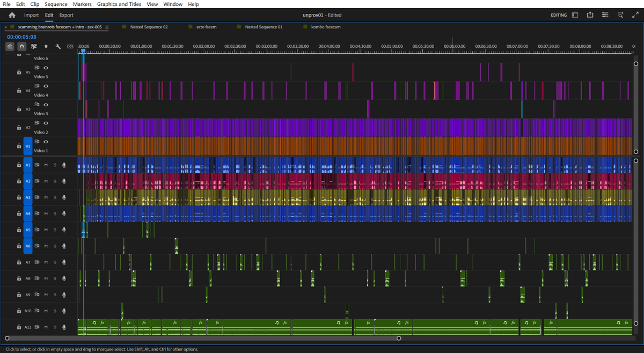Switch to the Export workspace tab
Screen dimensions: 644x353
(66, 15)
